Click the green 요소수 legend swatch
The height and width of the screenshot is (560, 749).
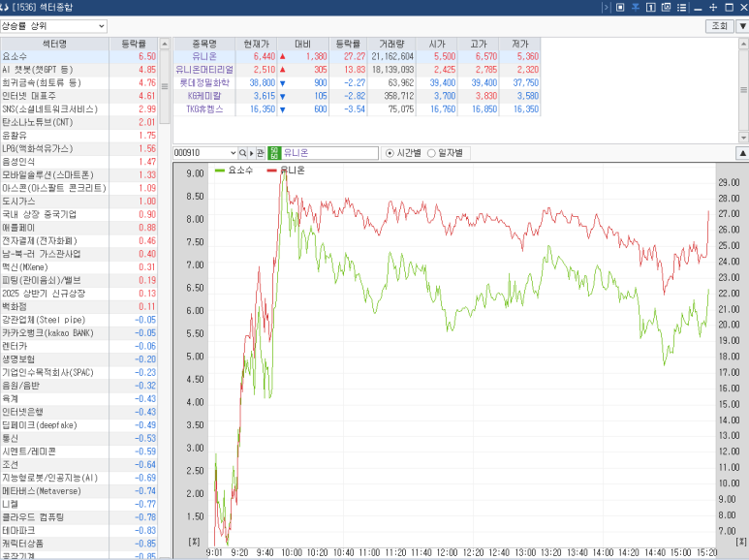point(220,171)
